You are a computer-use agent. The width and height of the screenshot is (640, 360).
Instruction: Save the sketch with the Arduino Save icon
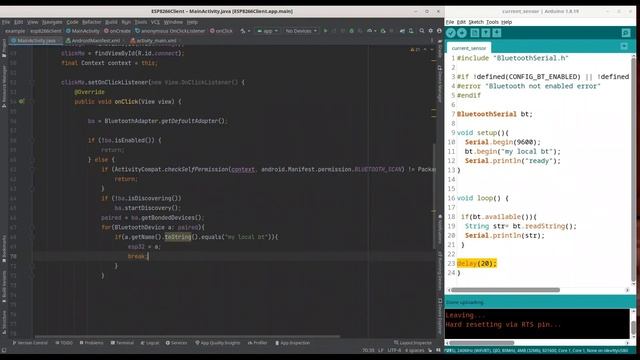tap(497, 33)
